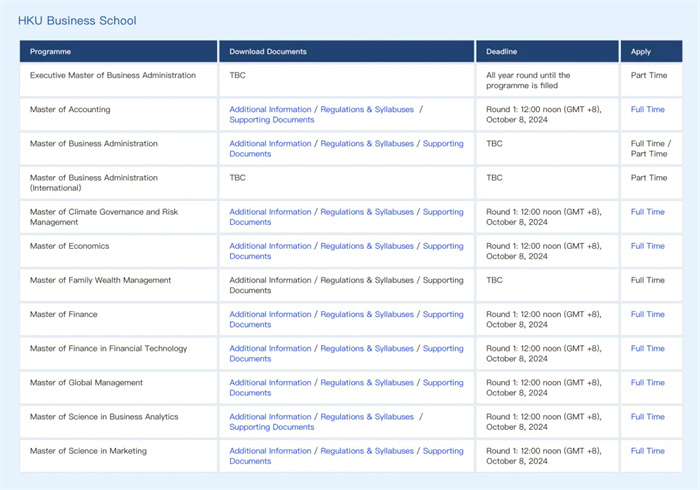
Task: Open Financial Technology Regulations & Syllabuses link
Action: click(367, 349)
